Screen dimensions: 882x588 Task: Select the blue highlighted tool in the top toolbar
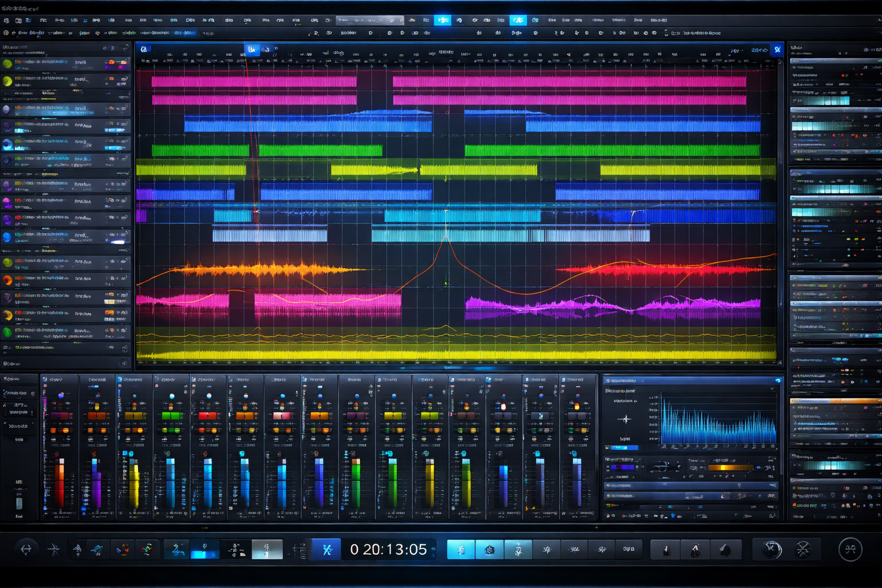click(x=443, y=19)
